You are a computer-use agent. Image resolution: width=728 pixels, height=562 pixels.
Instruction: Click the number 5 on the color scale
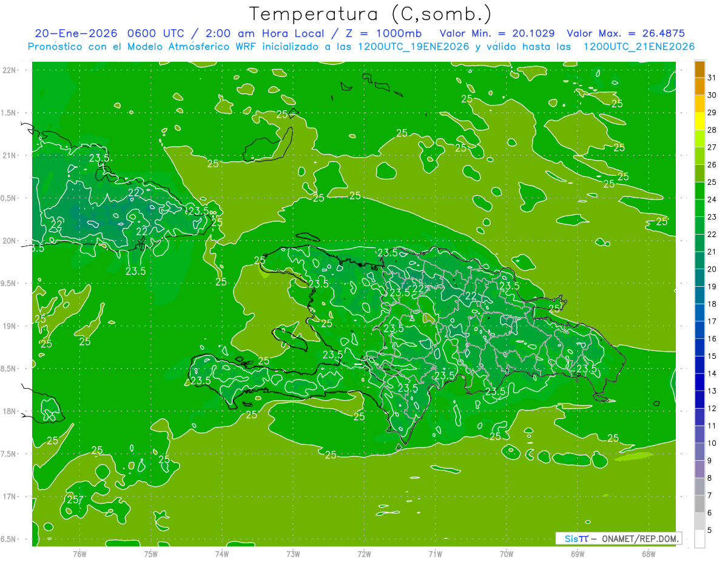710,530
